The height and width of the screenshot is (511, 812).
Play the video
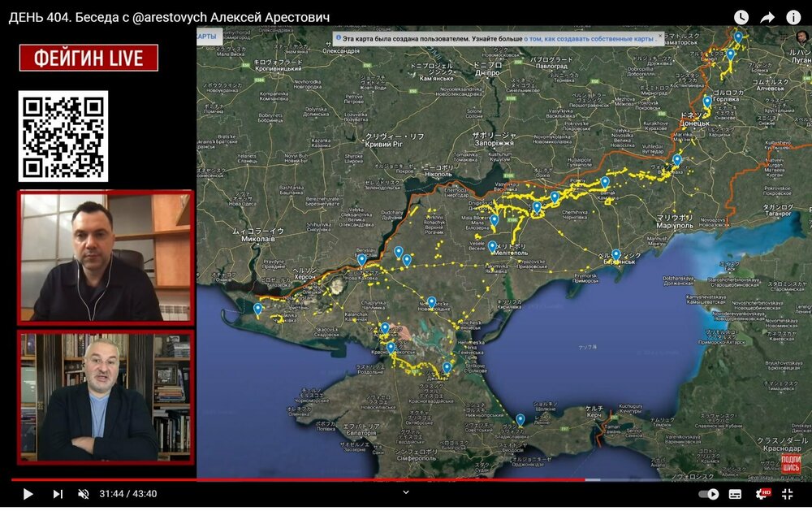pyautogui.click(x=27, y=494)
